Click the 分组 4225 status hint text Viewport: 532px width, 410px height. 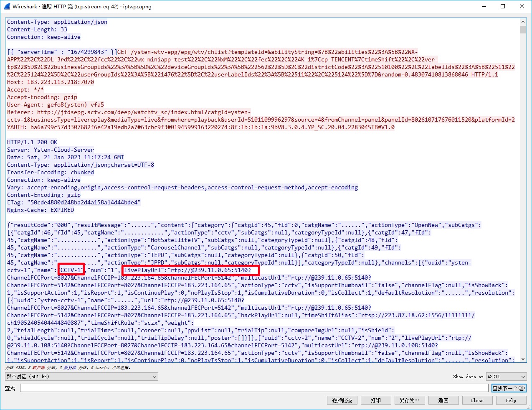68,368
